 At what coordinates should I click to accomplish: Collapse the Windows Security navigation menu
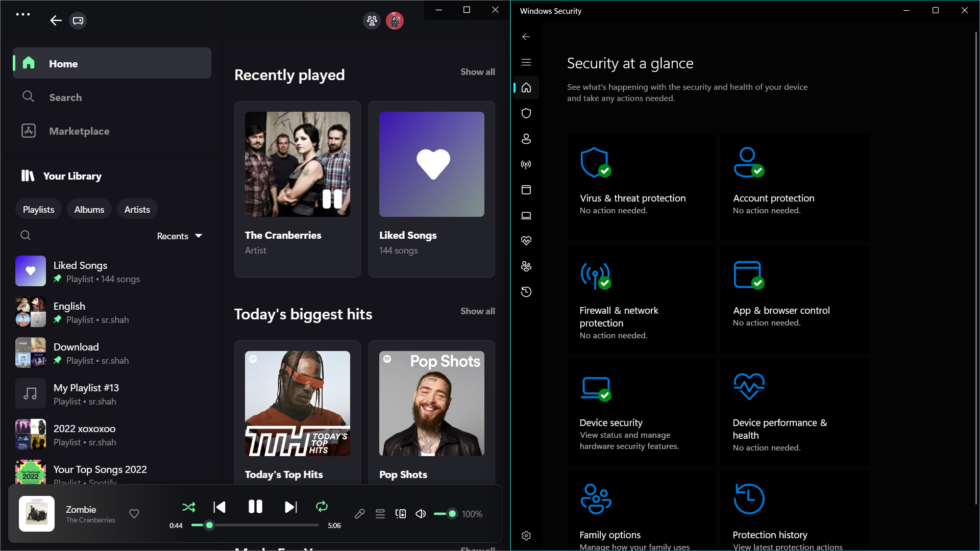pyautogui.click(x=526, y=62)
